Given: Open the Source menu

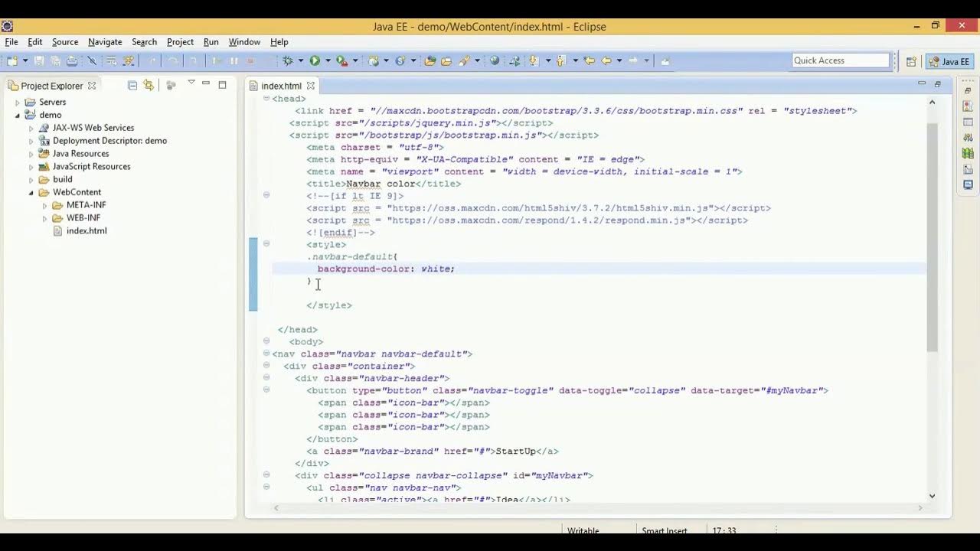Looking at the screenshot, I should click(65, 42).
